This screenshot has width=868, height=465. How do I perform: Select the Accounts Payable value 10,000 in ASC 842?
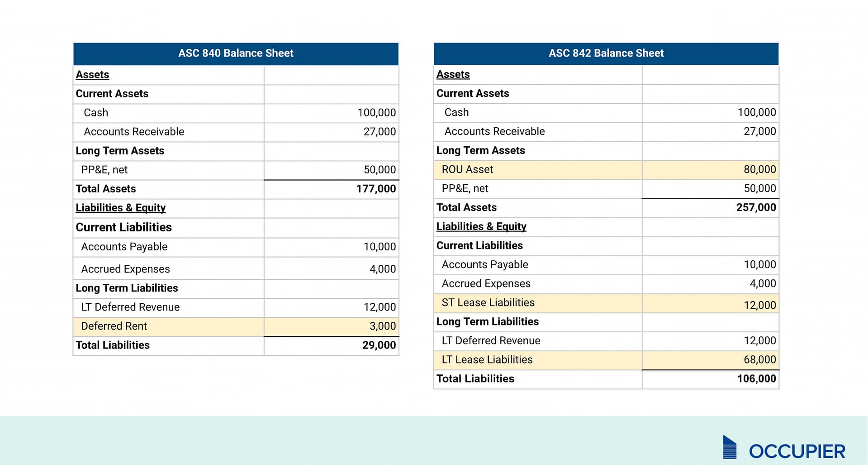point(759,264)
